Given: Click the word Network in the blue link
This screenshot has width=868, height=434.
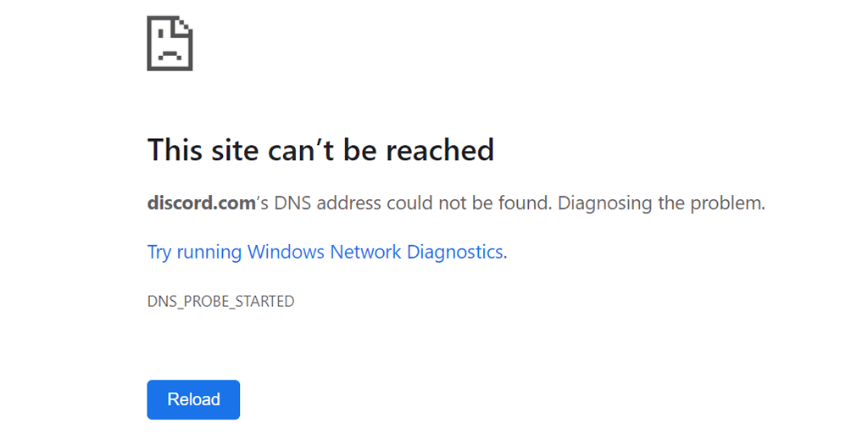Looking at the screenshot, I should (x=365, y=252).
